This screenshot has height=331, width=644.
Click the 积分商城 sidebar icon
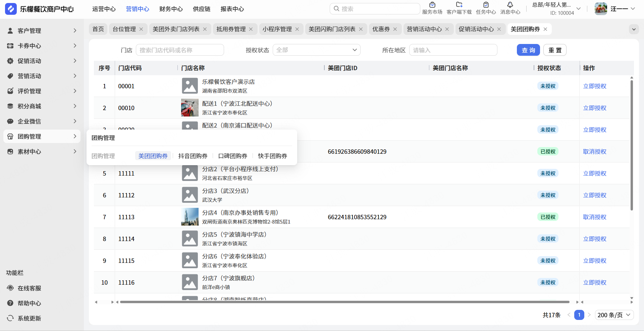pos(10,106)
